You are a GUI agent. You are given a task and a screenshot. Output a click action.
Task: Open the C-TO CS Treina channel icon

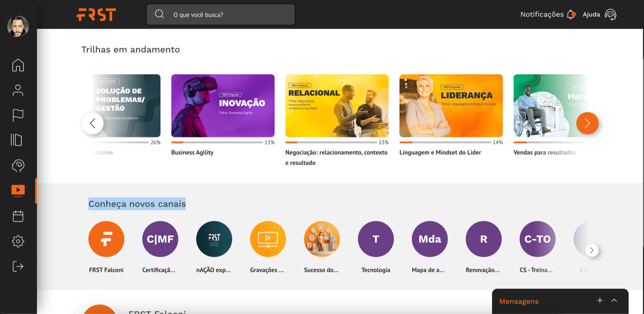pos(538,239)
